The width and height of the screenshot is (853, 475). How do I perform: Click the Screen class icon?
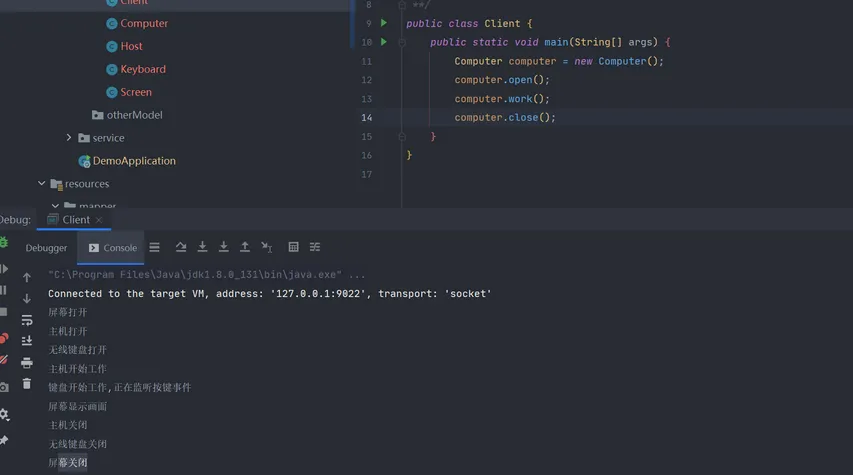click(112, 92)
